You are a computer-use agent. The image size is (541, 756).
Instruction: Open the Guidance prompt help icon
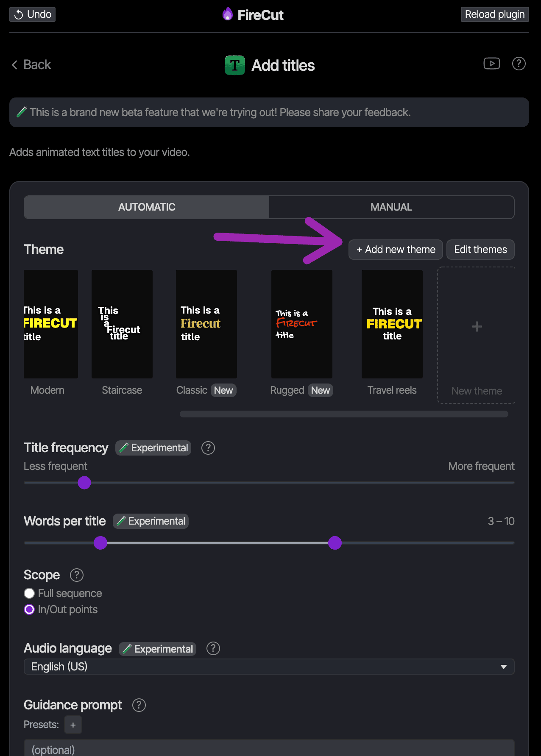pos(139,705)
